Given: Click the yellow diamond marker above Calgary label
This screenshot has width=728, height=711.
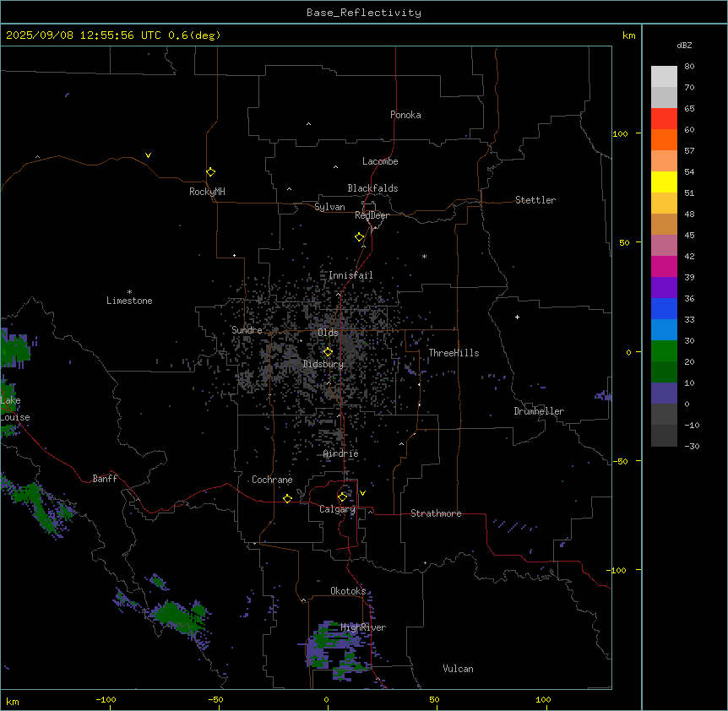Looking at the screenshot, I should [342, 497].
